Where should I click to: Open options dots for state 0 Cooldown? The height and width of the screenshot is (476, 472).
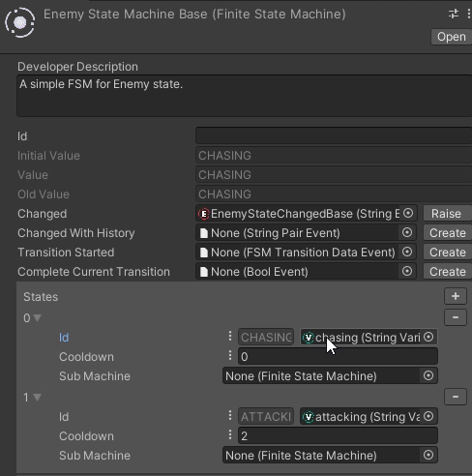[230, 355]
